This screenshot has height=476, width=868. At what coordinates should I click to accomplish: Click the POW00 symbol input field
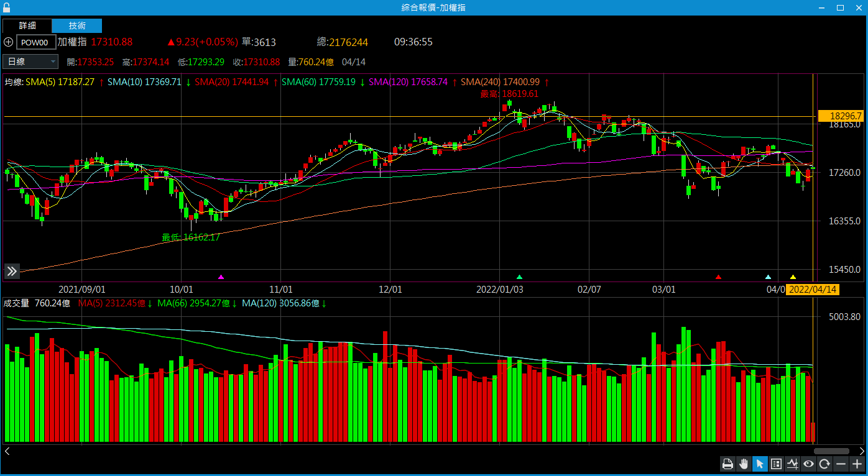pyautogui.click(x=36, y=42)
